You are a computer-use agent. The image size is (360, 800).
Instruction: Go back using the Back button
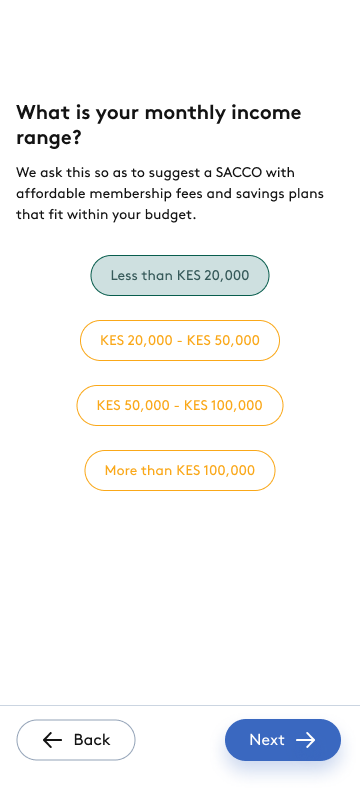76,740
